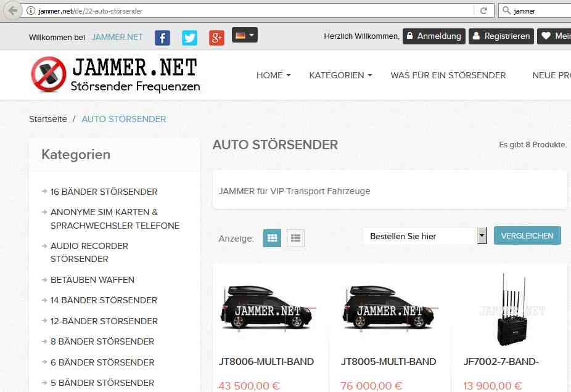571x392 pixels.
Task: Click the browser address bar URL
Action: pyautogui.click(x=90, y=11)
